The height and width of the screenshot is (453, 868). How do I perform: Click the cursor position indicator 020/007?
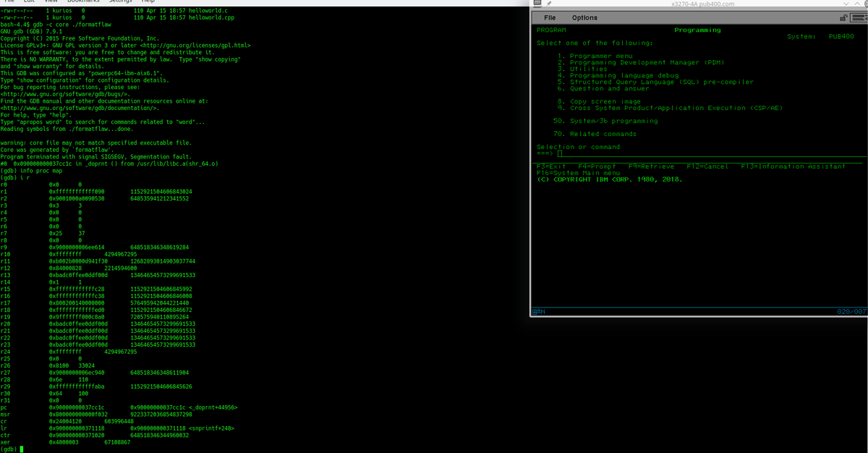(852, 310)
